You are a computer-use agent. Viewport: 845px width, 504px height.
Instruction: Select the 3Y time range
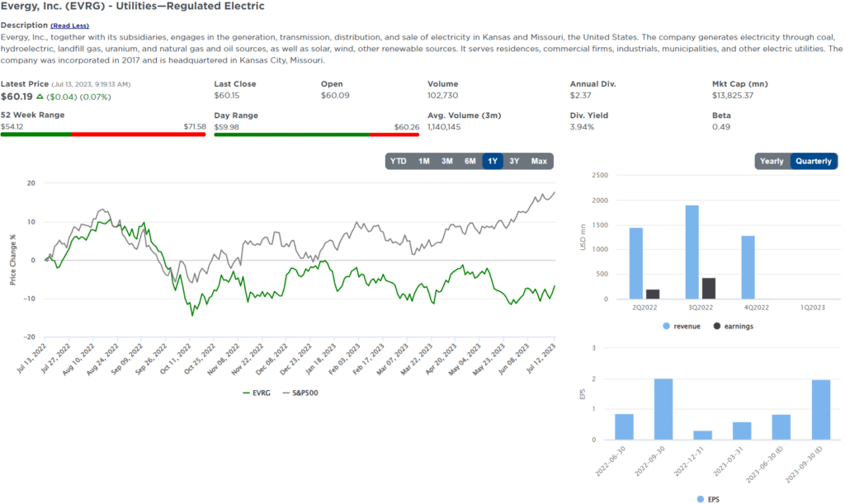click(x=515, y=161)
